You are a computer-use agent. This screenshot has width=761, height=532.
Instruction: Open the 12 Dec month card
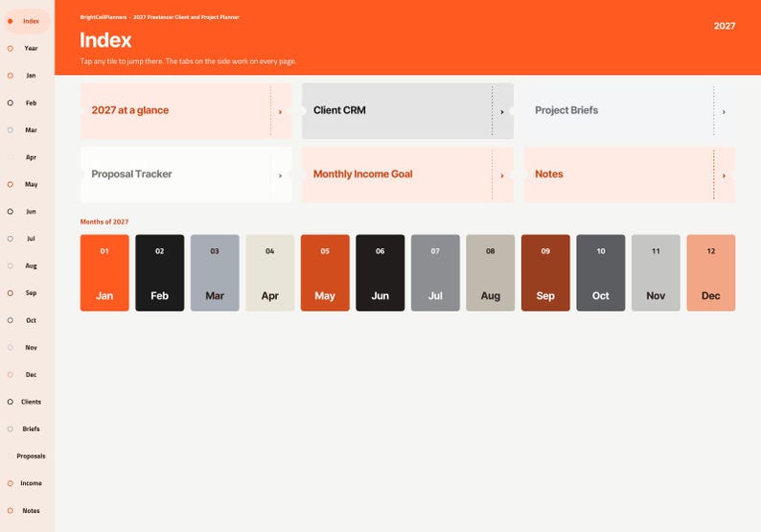(x=711, y=273)
